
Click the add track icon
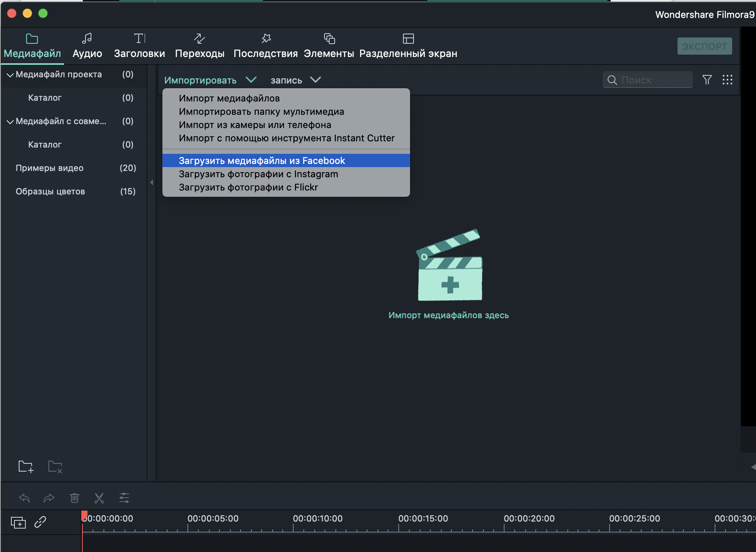tap(18, 522)
